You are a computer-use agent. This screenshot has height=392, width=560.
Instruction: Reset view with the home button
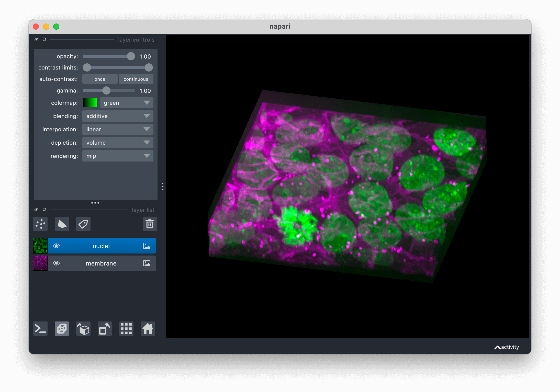(x=148, y=329)
